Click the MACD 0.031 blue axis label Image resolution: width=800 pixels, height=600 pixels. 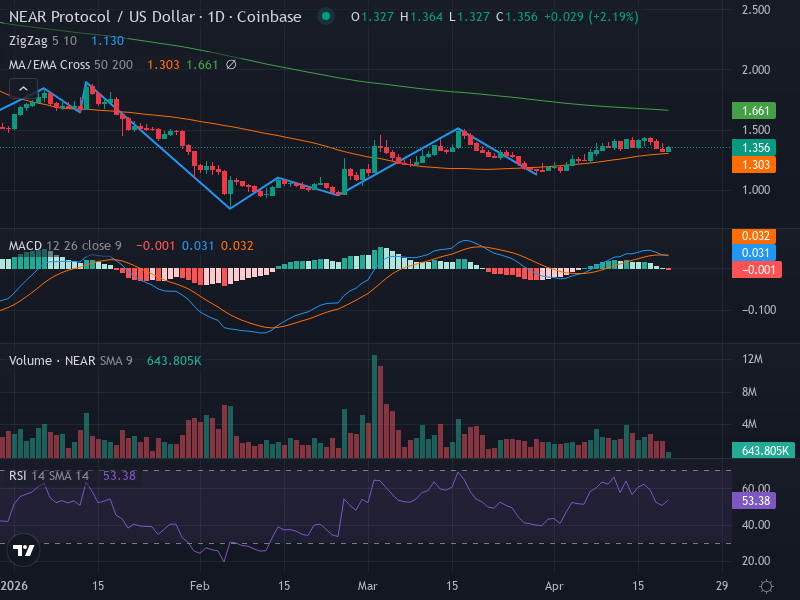point(754,253)
